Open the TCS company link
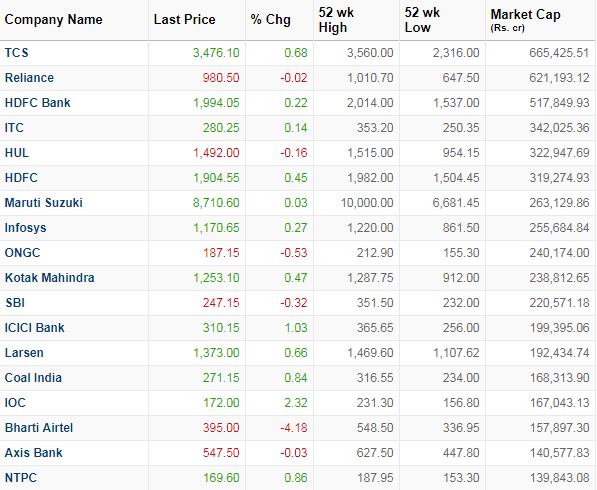The width and height of the screenshot is (597, 490). click(16, 53)
